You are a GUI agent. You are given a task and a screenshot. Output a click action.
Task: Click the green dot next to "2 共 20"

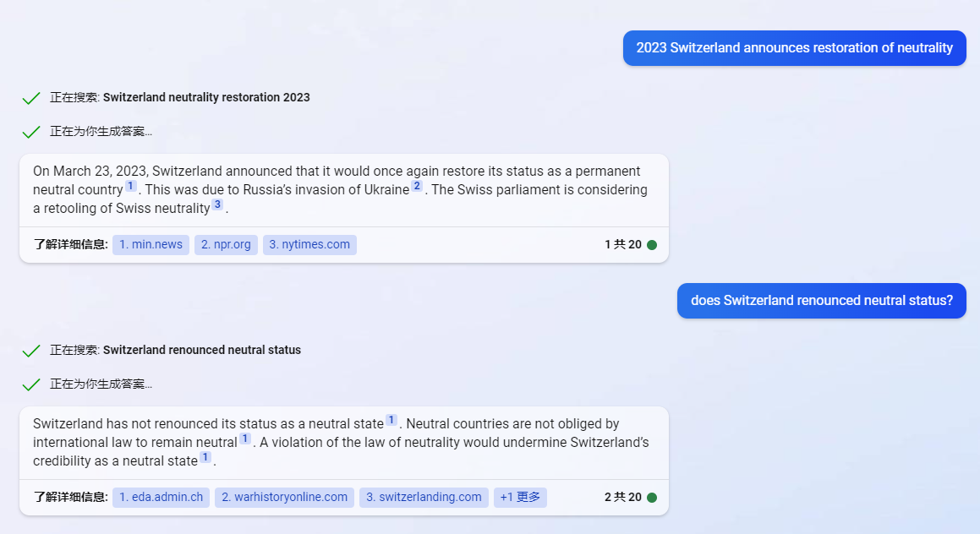click(x=652, y=498)
